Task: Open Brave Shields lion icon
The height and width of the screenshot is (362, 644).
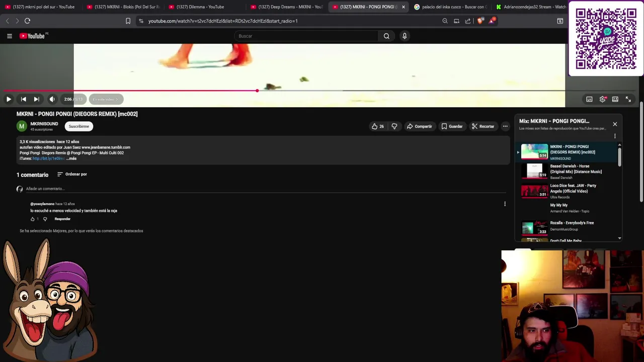Action: [x=480, y=21]
